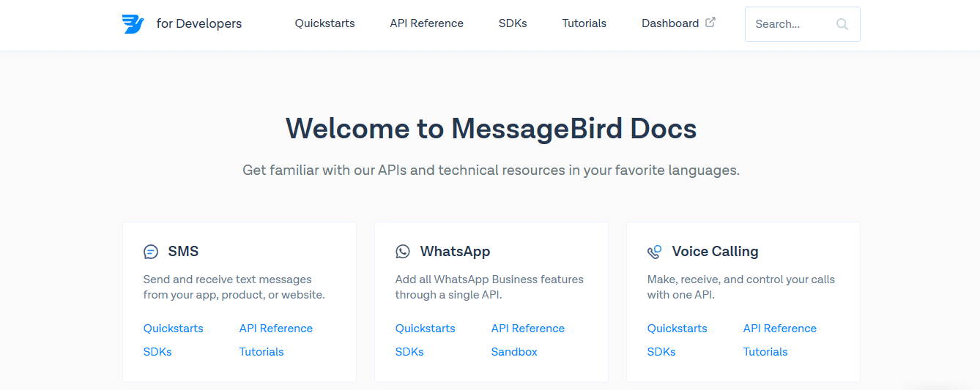
Task: Click the 'Add all WhatsApp Business features' description
Action: pos(489,287)
